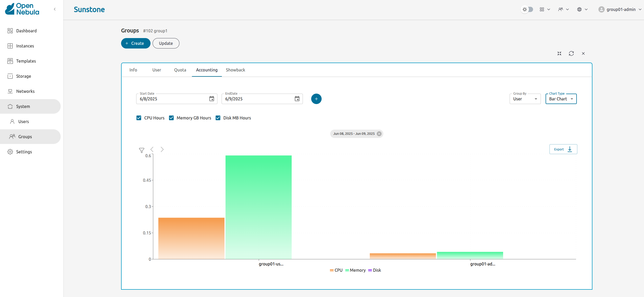Expand the group01-admin user menu
Image resolution: width=644 pixels, height=297 pixels.
tap(621, 9)
